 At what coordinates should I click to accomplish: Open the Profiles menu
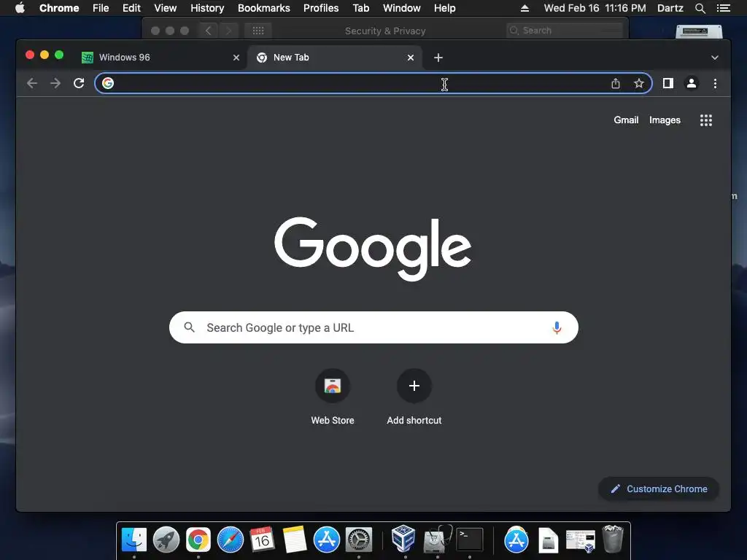[x=321, y=8]
